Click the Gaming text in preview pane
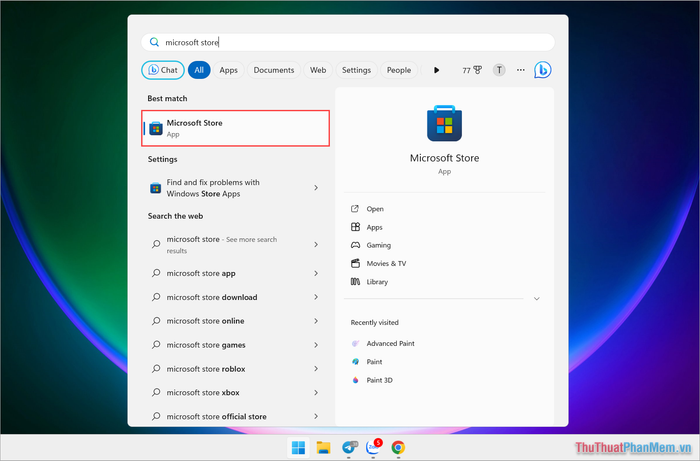Screen dimensions: 700x461 coord(379,245)
